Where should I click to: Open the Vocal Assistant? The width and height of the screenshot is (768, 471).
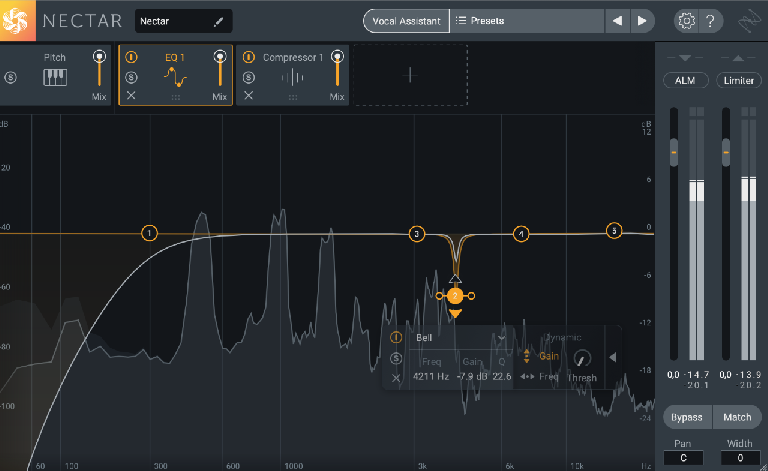point(405,20)
